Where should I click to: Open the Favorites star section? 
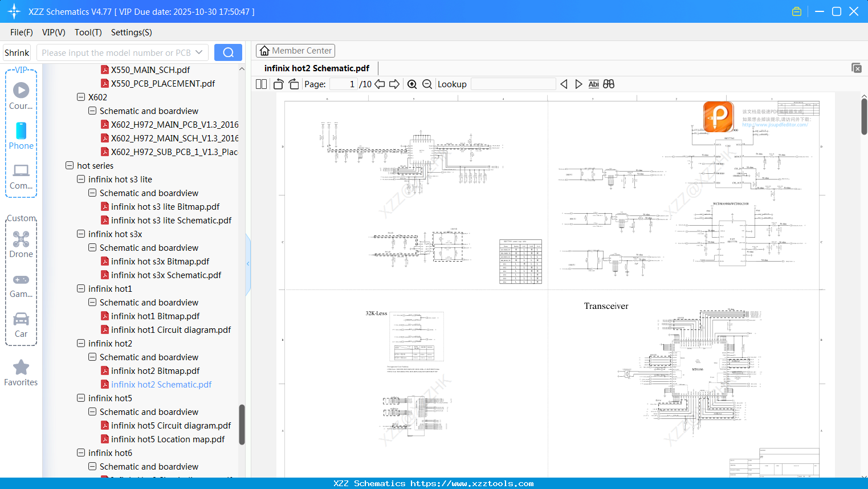[21, 372]
